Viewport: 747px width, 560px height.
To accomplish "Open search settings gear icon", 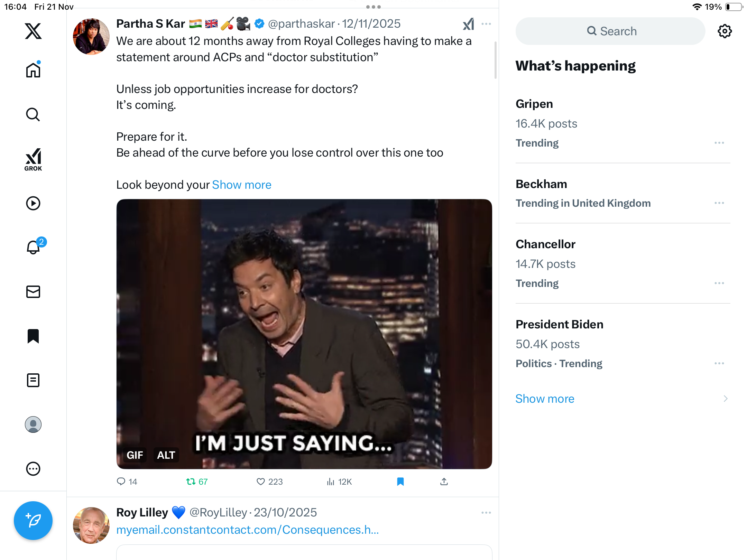I will 725,31.
